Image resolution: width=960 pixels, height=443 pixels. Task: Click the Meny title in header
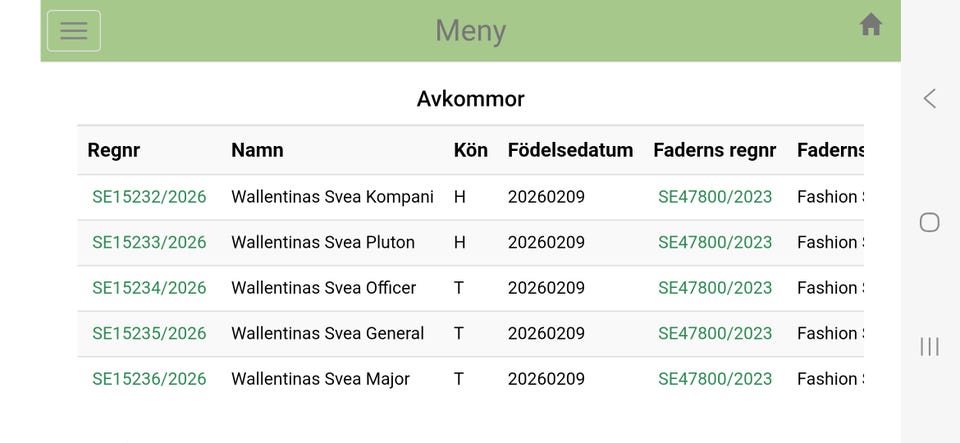(470, 31)
